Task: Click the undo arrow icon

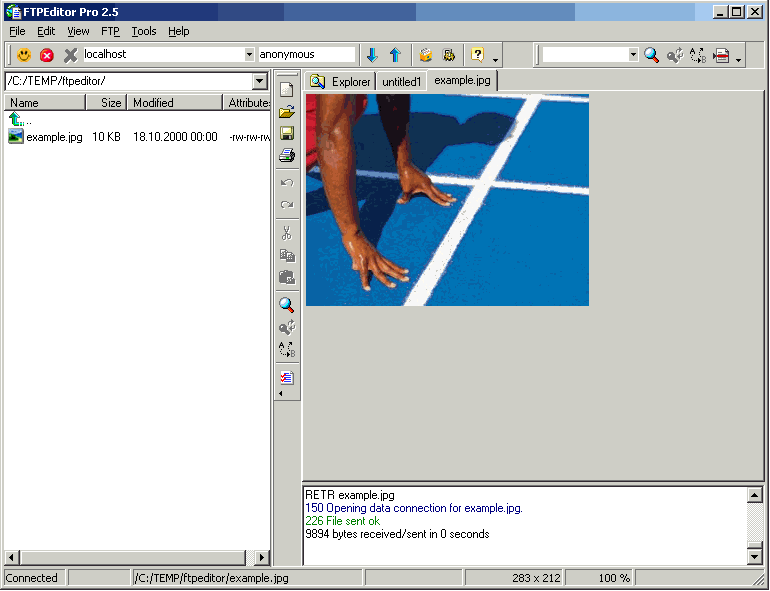Action: [287, 183]
